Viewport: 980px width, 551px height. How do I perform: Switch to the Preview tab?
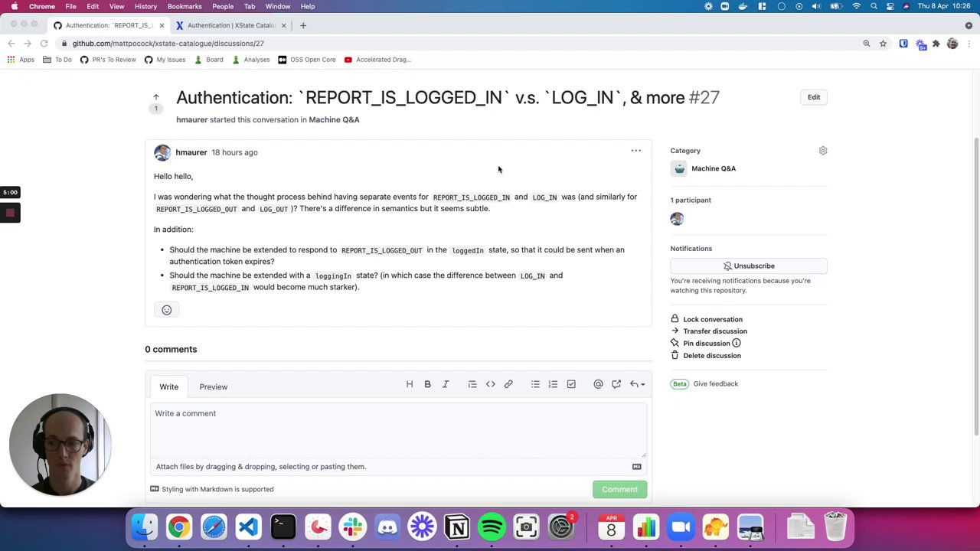click(x=214, y=387)
